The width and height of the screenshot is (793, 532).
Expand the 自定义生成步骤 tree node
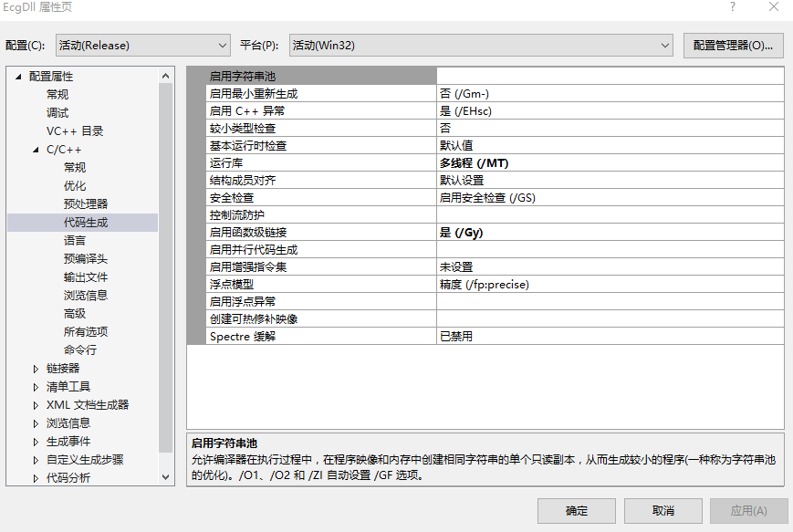coord(36,460)
